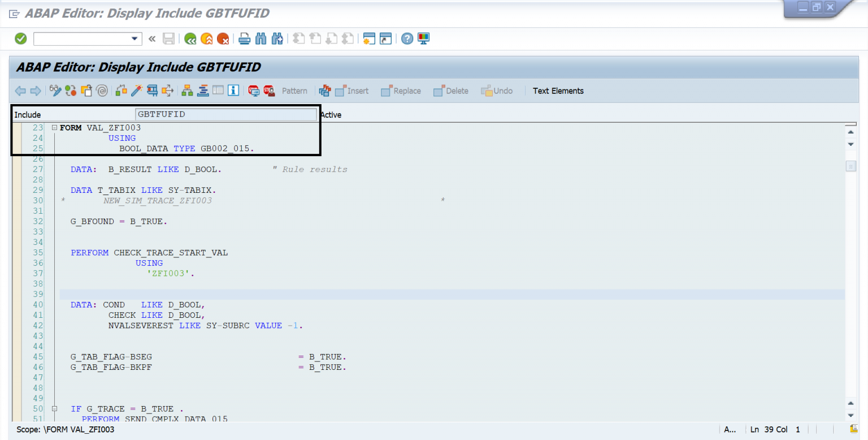Click inside the Include name field
The image size is (868, 440).
pyautogui.click(x=225, y=114)
